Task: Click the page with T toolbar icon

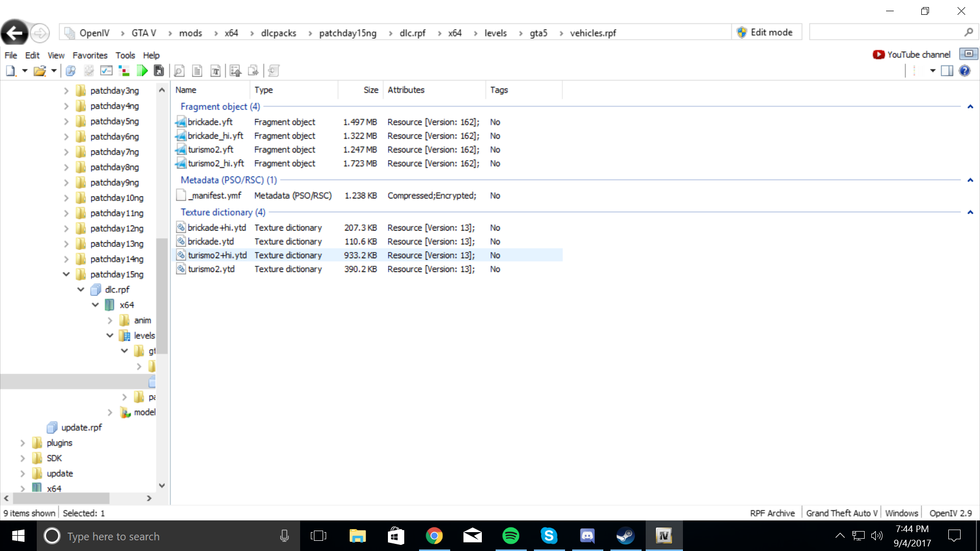Action: click(x=215, y=71)
